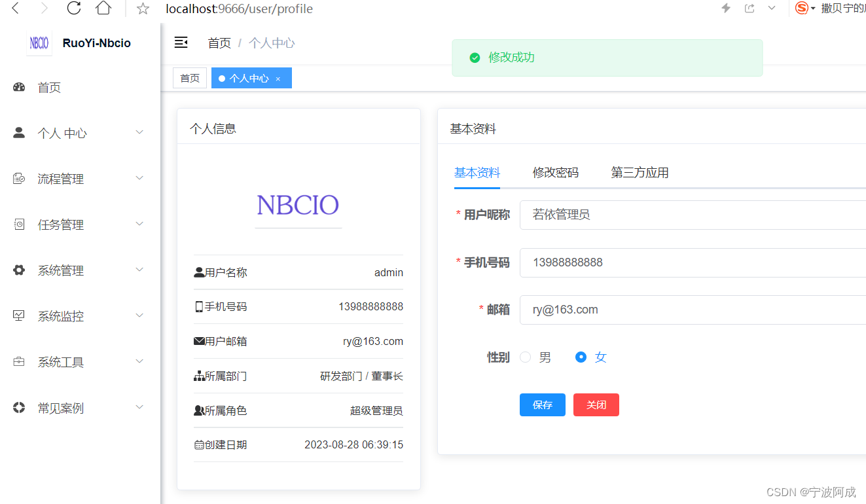This screenshot has width=866, height=504.
Task: Click the date 2023-08-28 06:39:15
Action: coord(353,445)
